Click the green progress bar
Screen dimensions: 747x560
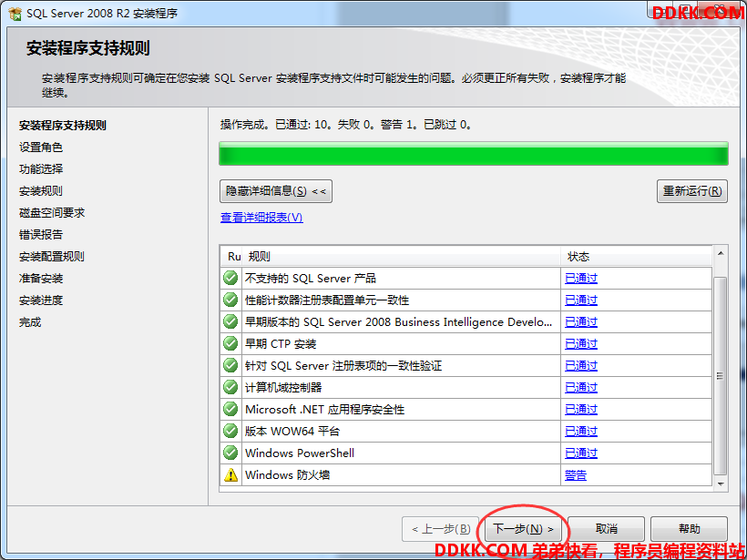(x=474, y=153)
